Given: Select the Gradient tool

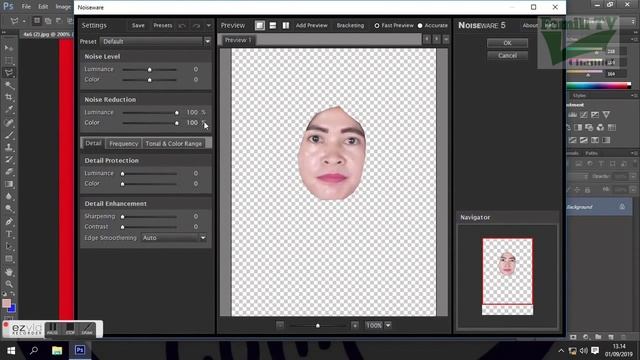Looking at the screenshot, I should [9, 184].
